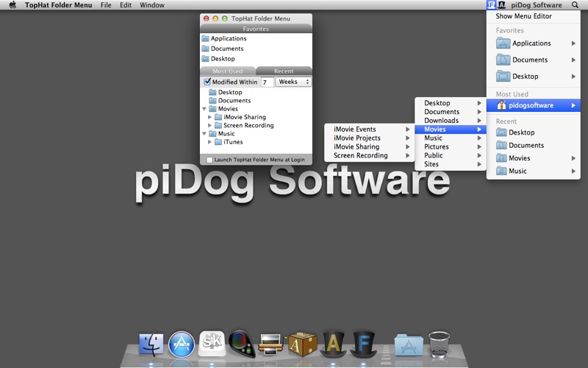Switch to the Most Used tab

[228, 71]
